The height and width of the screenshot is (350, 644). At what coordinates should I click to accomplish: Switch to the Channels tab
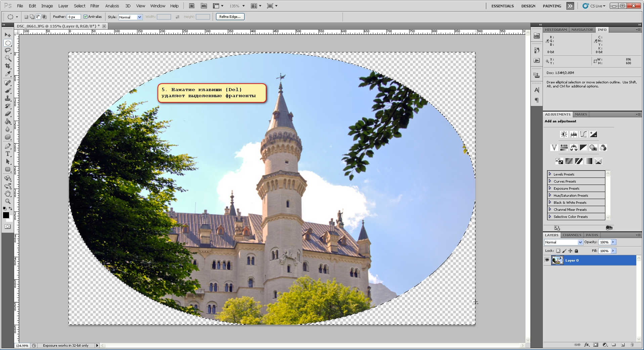coord(572,235)
